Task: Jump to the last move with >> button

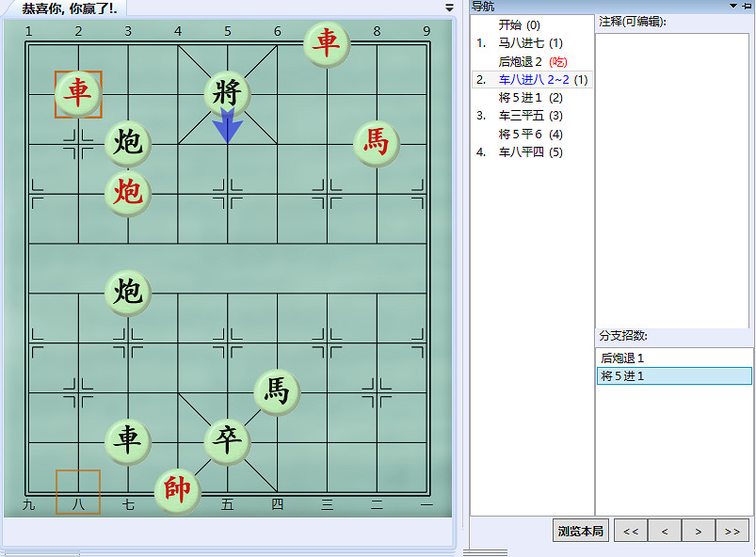Action: pyautogui.click(x=732, y=530)
